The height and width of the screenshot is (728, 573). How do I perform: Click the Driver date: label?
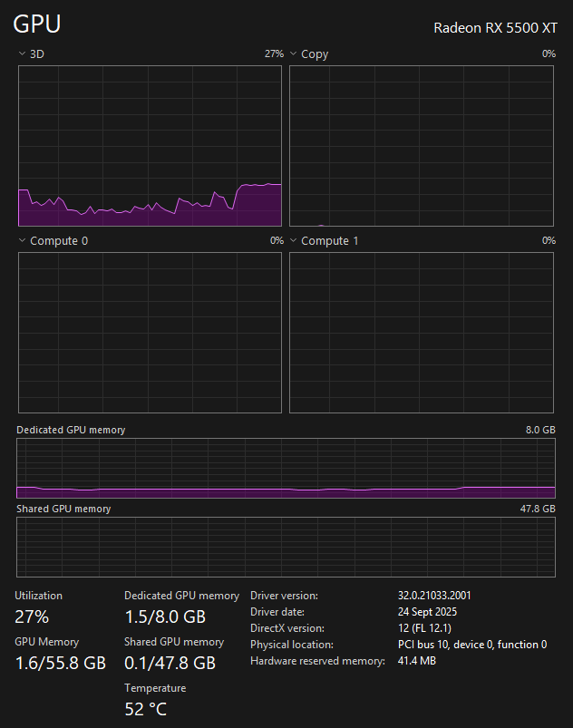[277, 612]
